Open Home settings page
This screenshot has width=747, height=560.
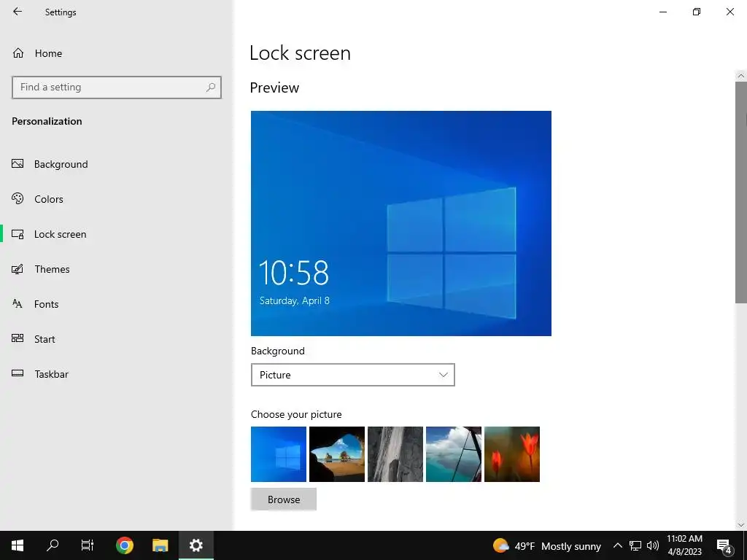click(37, 53)
